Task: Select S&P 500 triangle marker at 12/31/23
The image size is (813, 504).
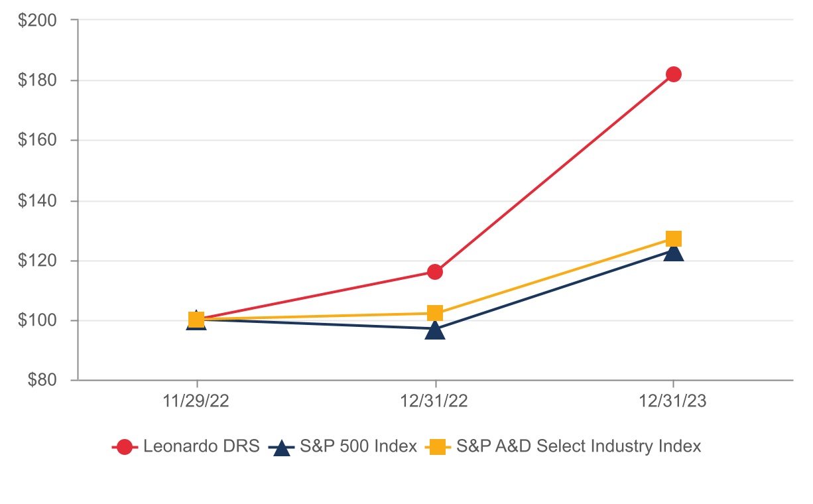Action: (674, 252)
